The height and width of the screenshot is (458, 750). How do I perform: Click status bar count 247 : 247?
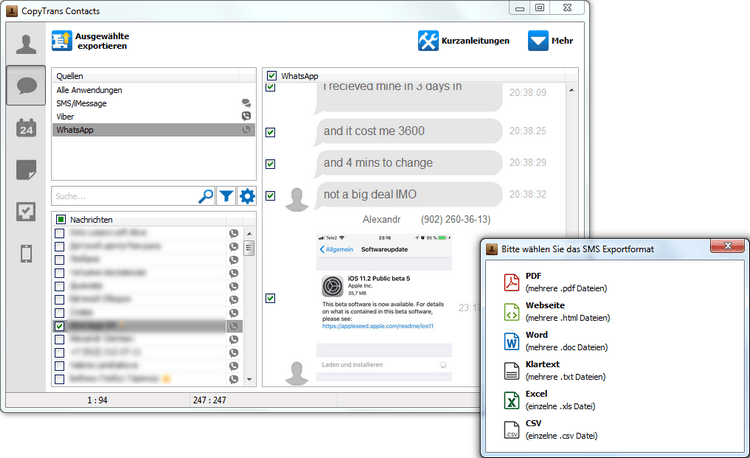(210, 400)
